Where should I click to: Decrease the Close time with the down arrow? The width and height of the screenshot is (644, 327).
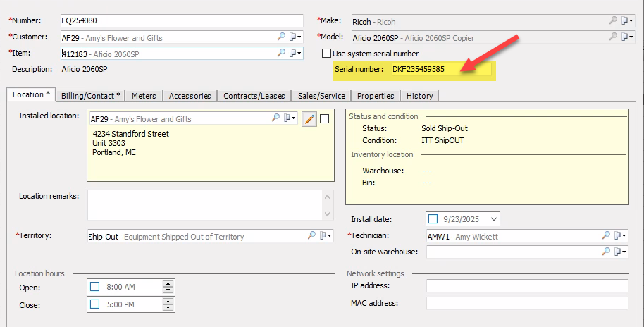168,308
